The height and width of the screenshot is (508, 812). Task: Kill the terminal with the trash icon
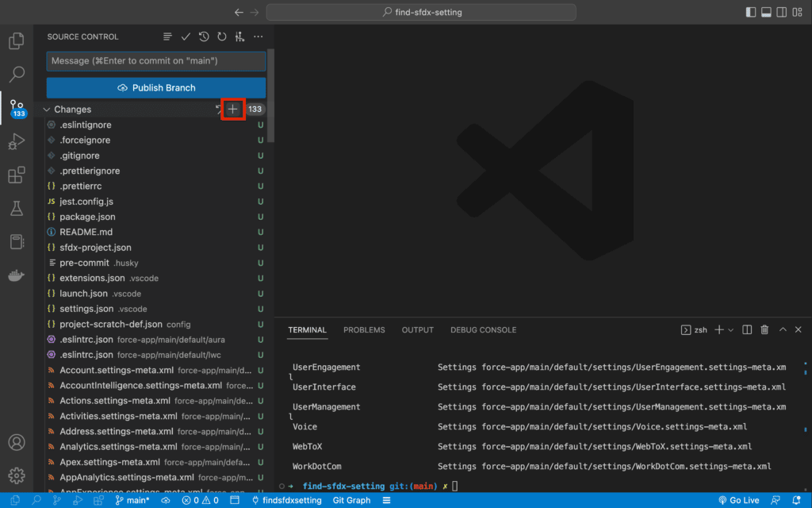764,329
